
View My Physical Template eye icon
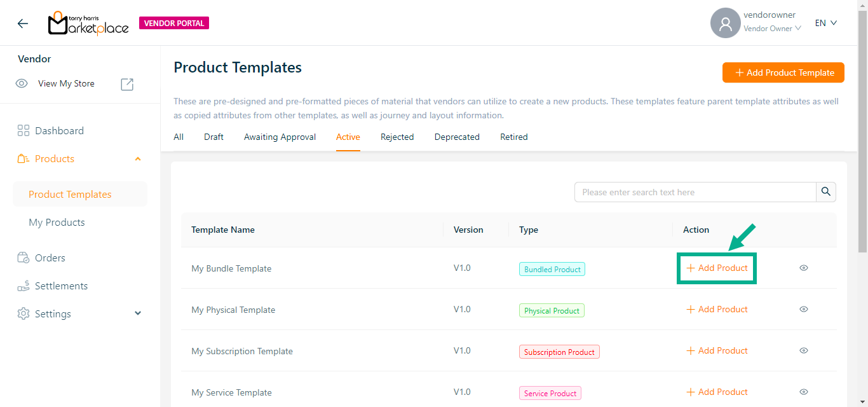[x=803, y=310]
